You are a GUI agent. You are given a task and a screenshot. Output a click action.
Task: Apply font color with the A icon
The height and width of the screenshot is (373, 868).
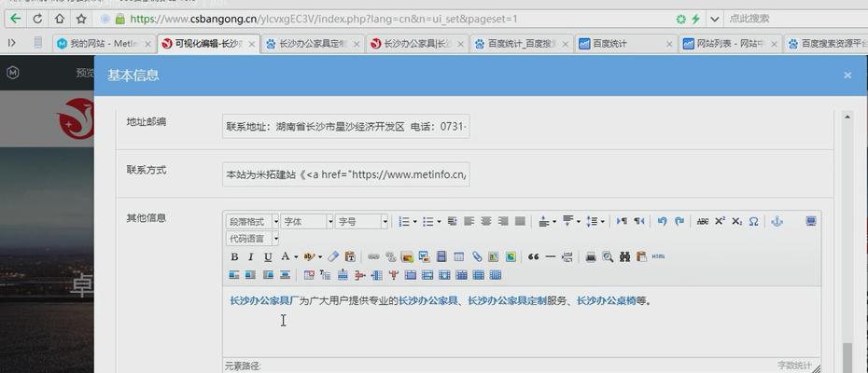(x=285, y=256)
